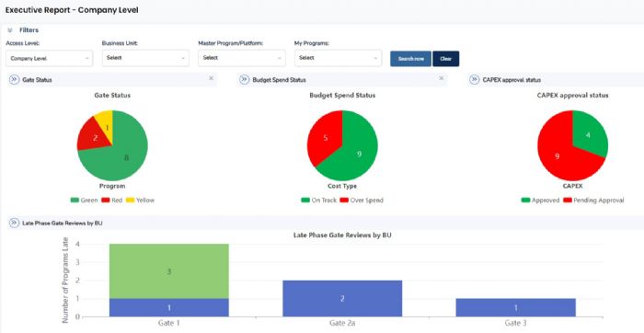The height and width of the screenshot is (333, 644).
Task: Click the green Gate 1 bar segment
Action: click(168, 271)
